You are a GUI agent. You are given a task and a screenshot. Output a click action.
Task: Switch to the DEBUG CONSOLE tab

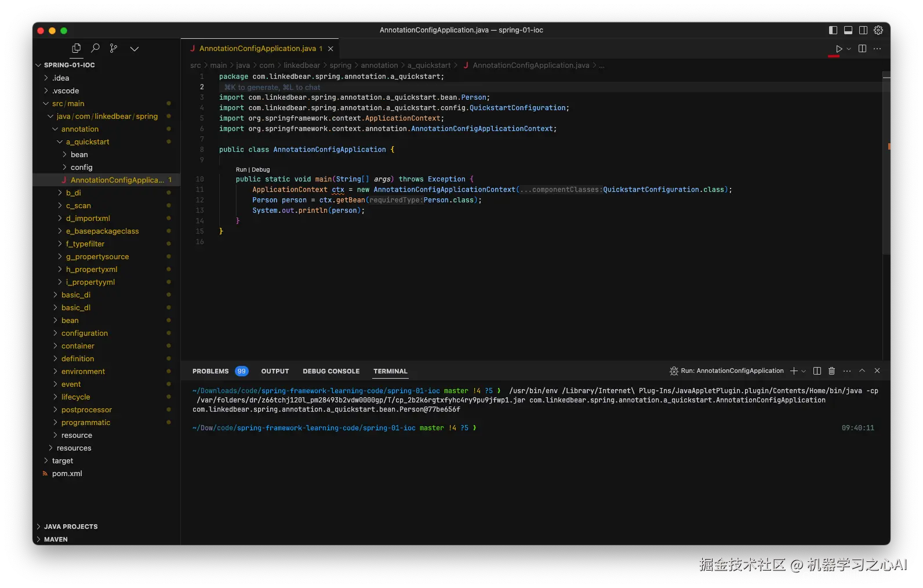point(331,371)
